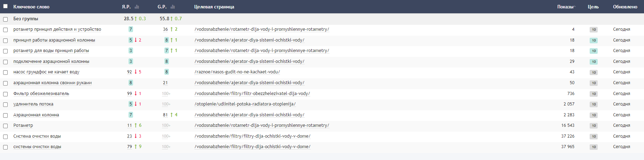Click the Цель column header

pos(593,7)
